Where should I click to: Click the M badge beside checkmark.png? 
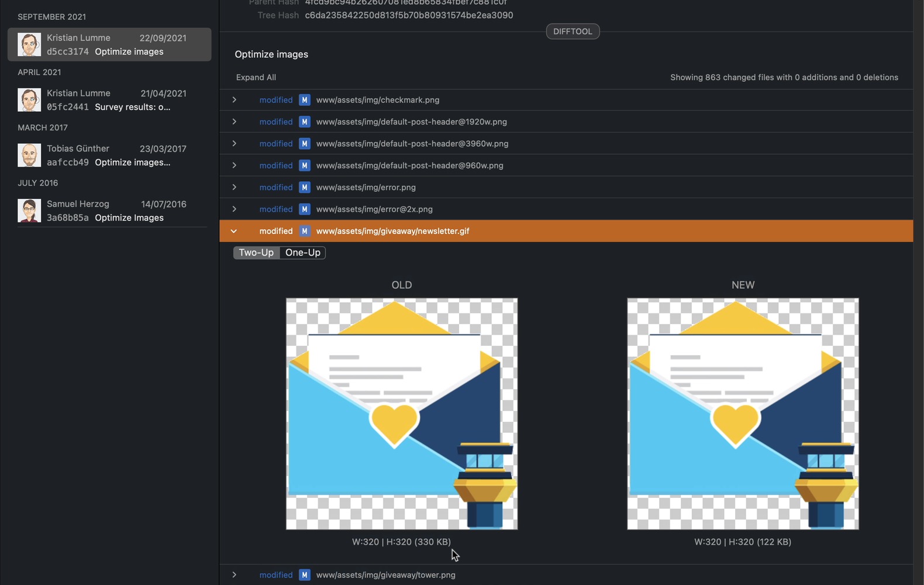[304, 100]
